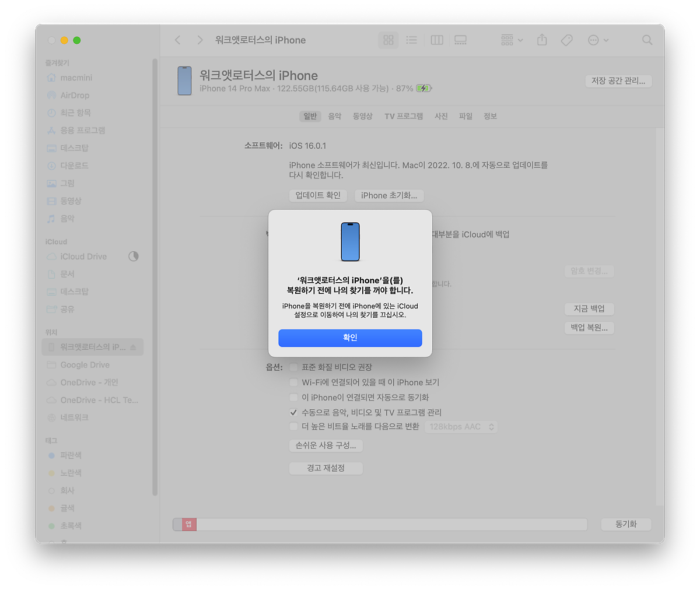Image resolution: width=700 pixels, height=590 pixels.
Task: Switch Finder to list view
Action: [412, 40]
